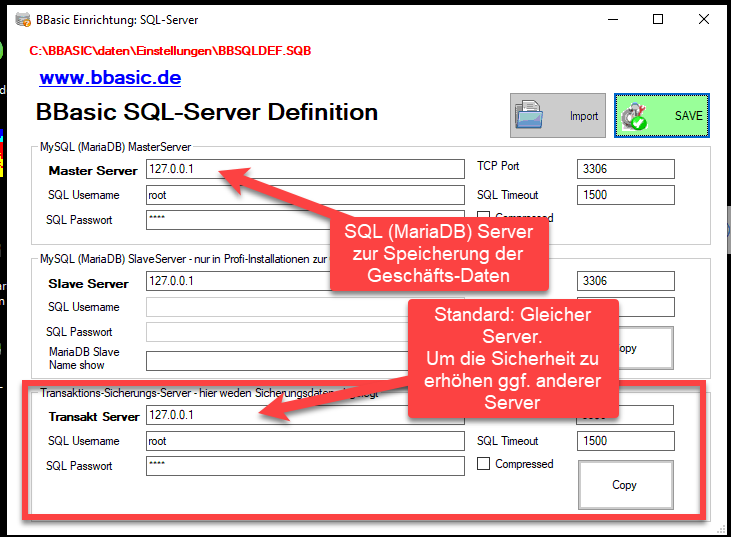This screenshot has width=731, height=537.
Task: Click the Master SQL Username field with root
Action: pos(305,195)
